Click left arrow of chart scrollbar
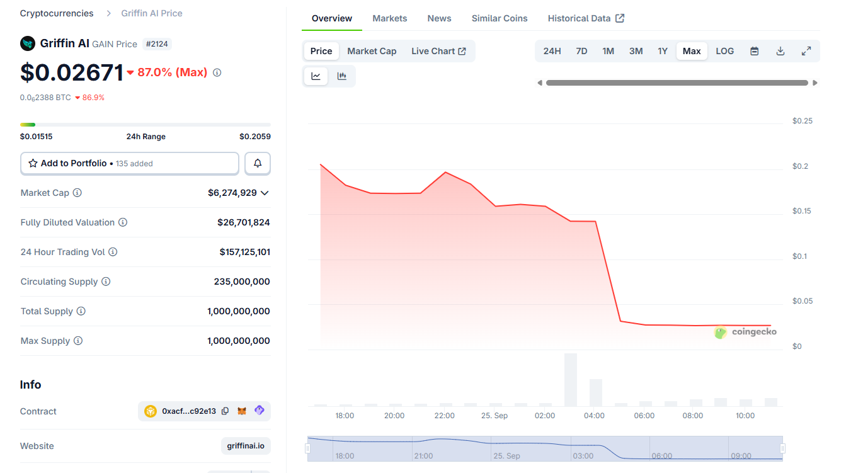The height and width of the screenshot is (473, 868). tap(540, 83)
